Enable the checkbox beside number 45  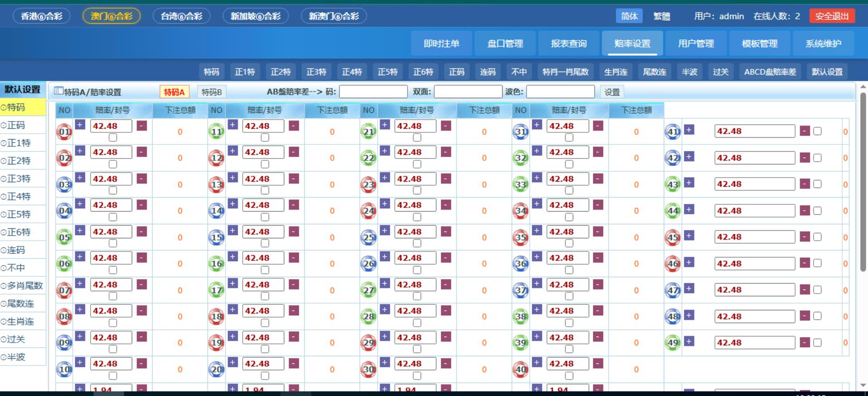coord(817,237)
